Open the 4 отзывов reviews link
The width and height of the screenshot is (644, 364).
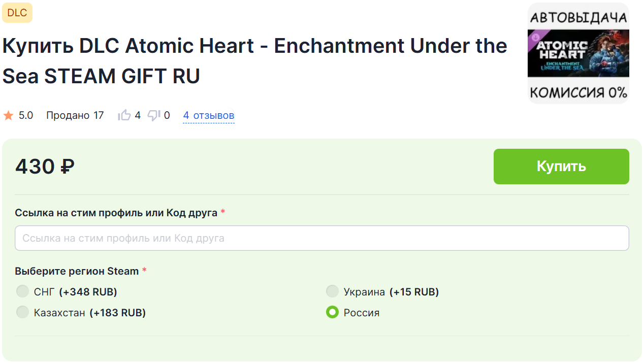[209, 116]
